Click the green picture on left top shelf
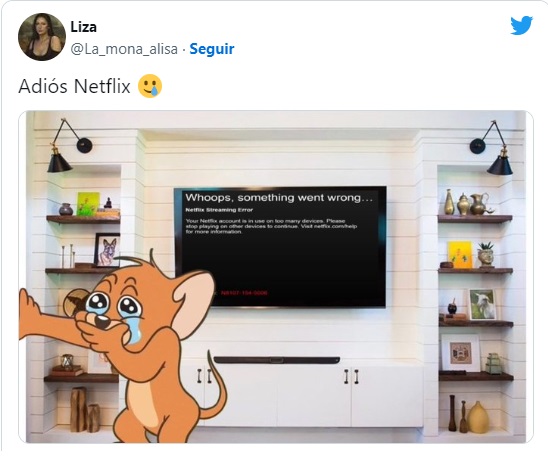This screenshot has height=460, width=548. point(88,204)
